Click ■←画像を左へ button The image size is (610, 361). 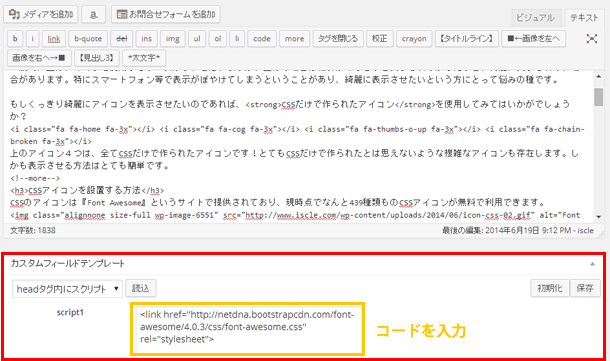point(533,39)
